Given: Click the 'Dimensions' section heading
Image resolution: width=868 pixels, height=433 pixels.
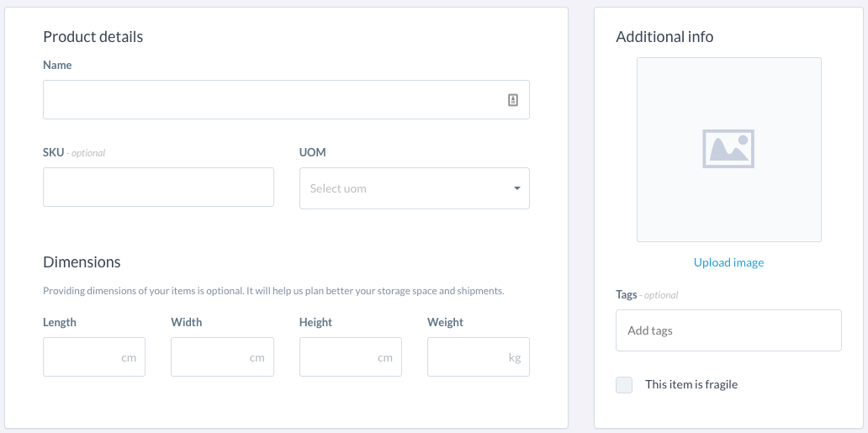Looking at the screenshot, I should (x=82, y=262).
